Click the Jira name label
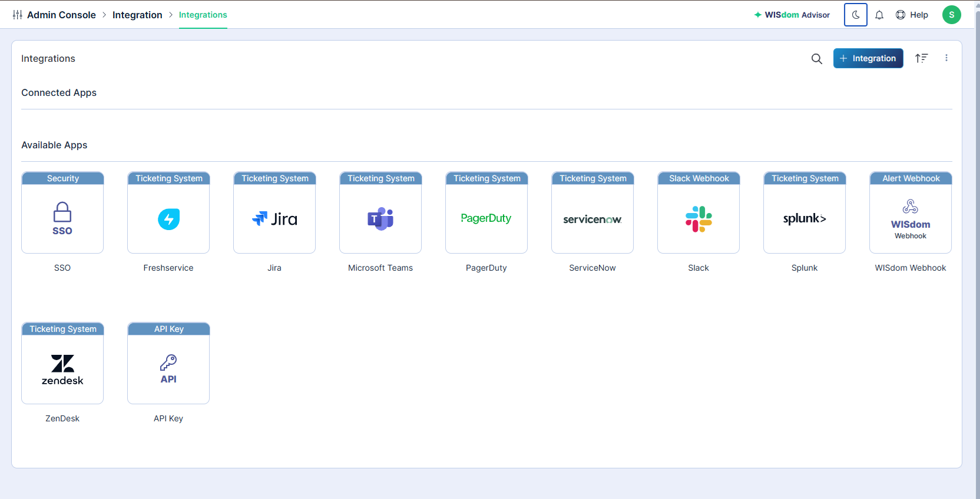The width and height of the screenshot is (980, 499). [274, 268]
